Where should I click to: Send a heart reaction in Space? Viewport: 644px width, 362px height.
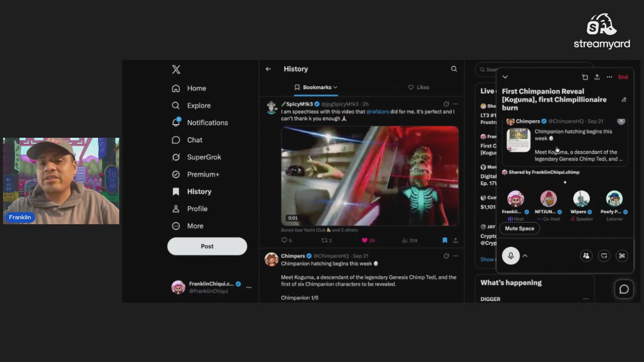pos(604,256)
